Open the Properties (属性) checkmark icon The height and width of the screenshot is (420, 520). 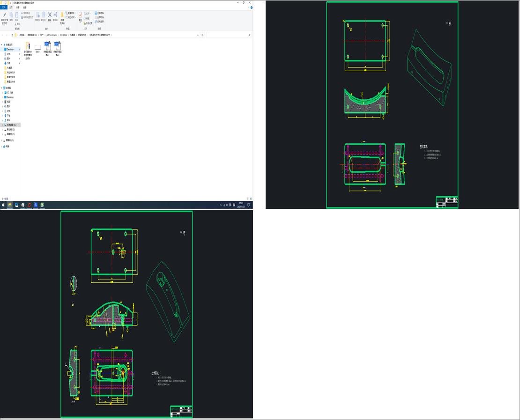click(80, 16)
